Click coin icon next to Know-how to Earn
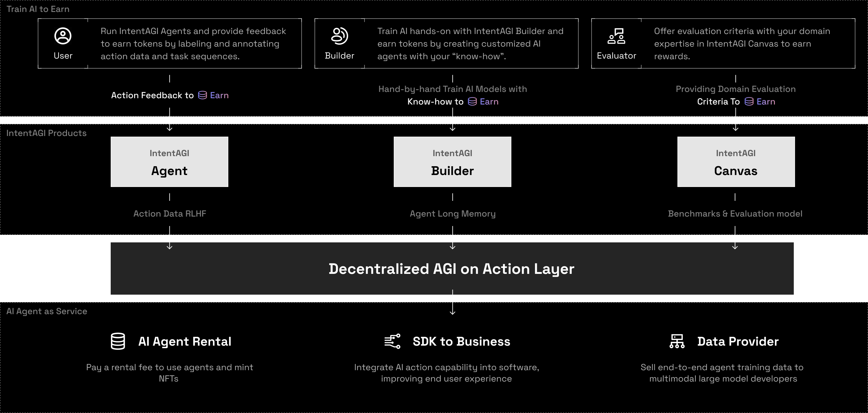 pyautogui.click(x=472, y=101)
